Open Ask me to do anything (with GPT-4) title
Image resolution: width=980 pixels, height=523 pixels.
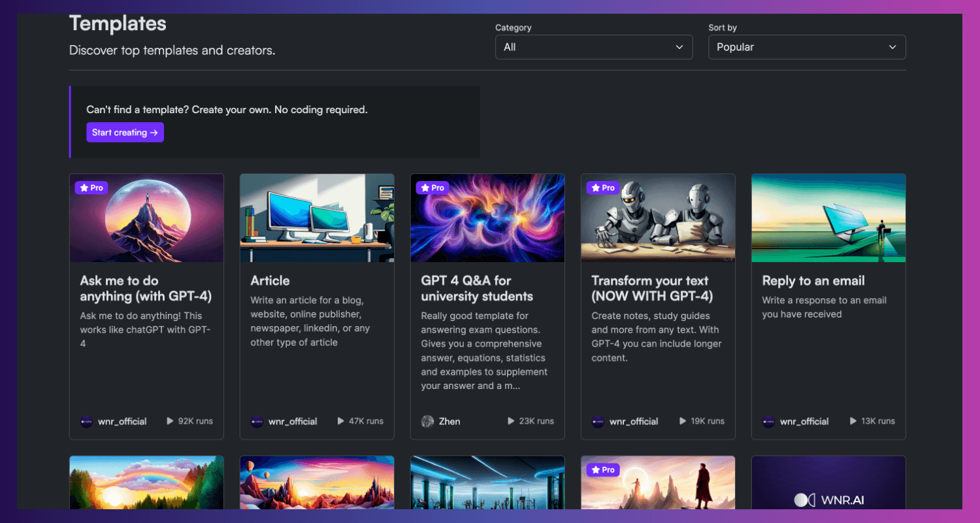tap(146, 288)
